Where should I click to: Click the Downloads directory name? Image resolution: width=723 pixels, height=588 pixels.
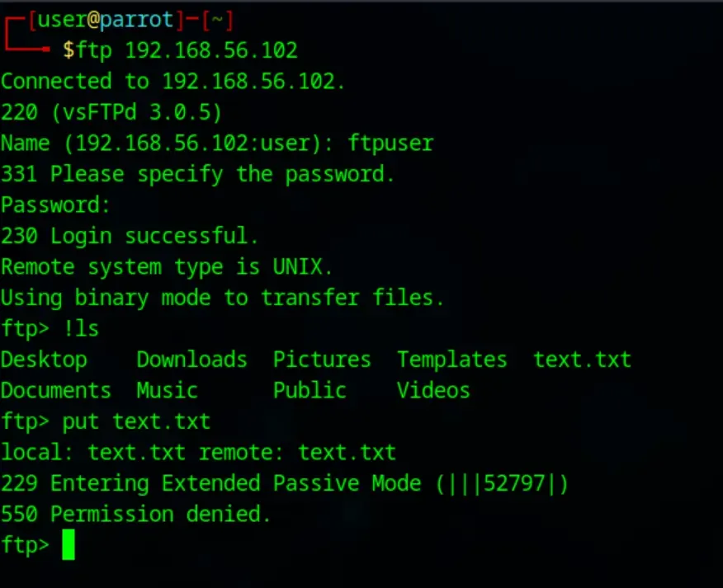pos(191,360)
